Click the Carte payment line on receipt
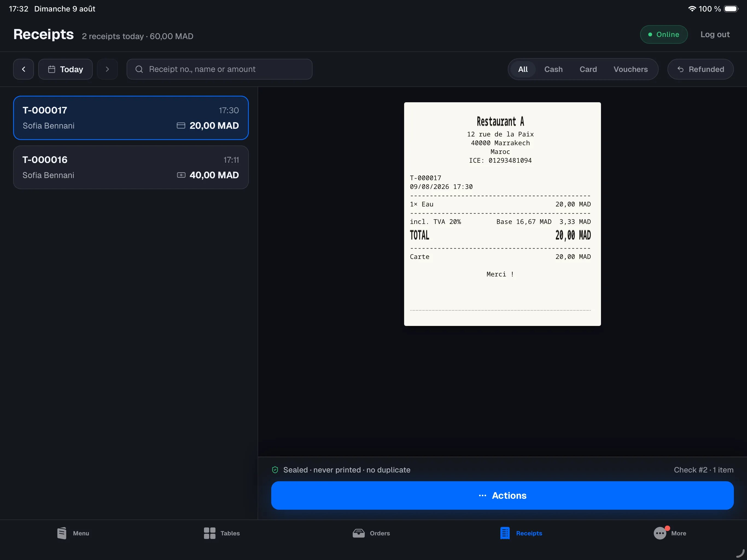This screenshot has width=747, height=560. coord(500,257)
